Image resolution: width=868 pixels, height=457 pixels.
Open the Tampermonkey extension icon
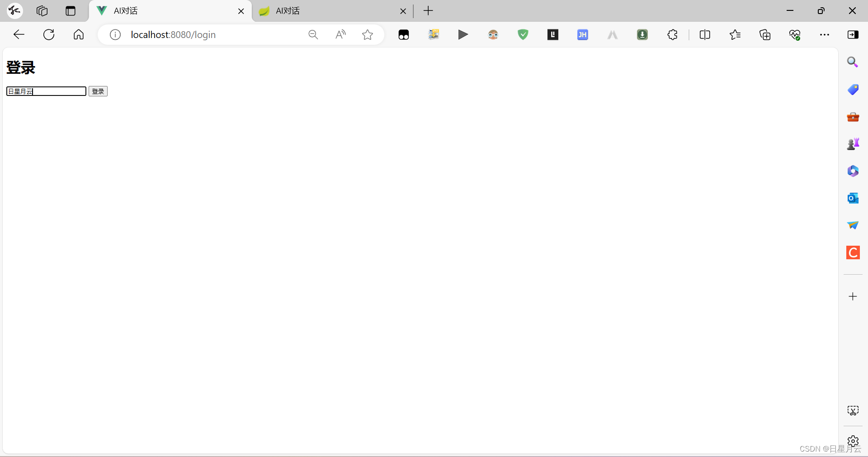tap(404, 34)
